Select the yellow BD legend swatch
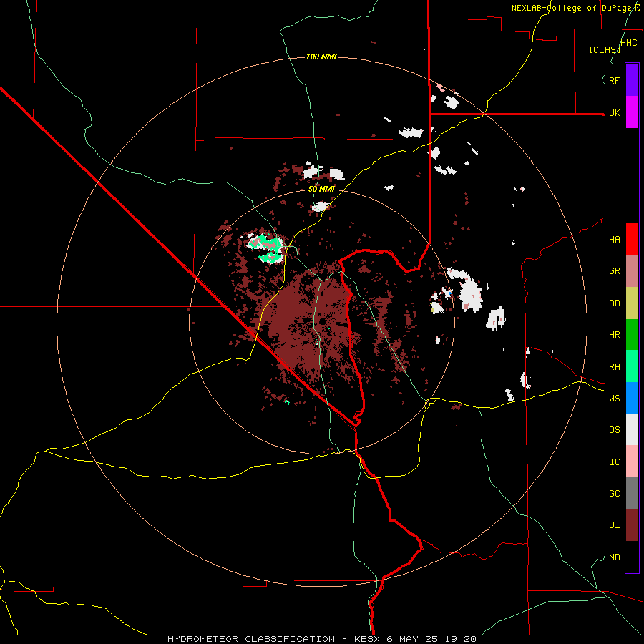The width and height of the screenshot is (644, 644). (x=632, y=303)
